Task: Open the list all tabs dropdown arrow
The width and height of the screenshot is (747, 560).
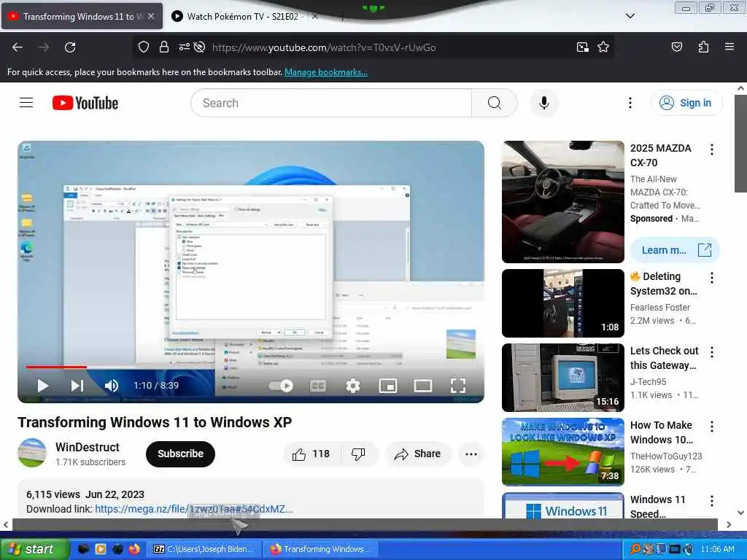Action: 630,16
